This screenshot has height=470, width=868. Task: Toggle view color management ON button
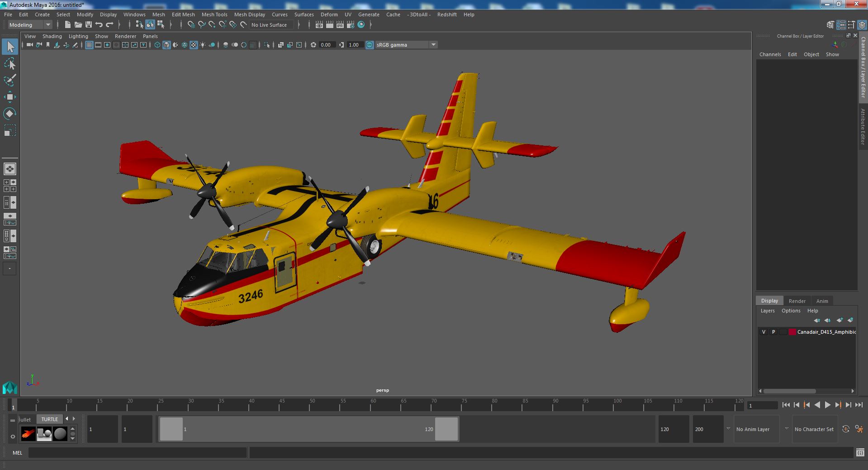point(370,45)
